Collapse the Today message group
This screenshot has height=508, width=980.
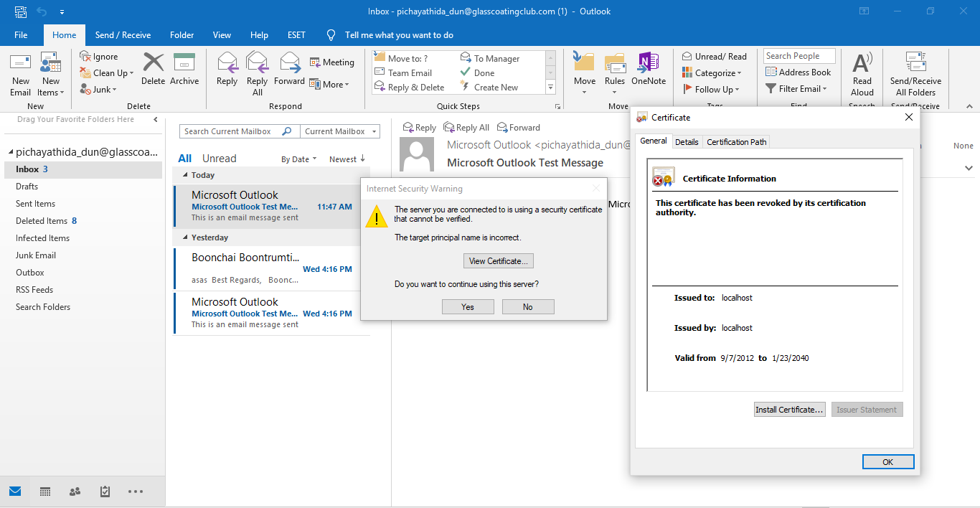click(185, 175)
